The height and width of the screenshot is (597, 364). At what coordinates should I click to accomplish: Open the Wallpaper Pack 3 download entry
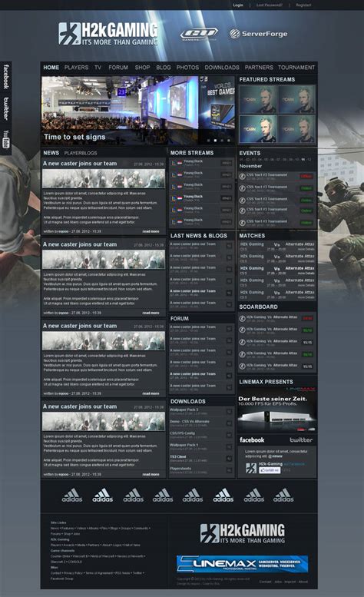click(201, 412)
